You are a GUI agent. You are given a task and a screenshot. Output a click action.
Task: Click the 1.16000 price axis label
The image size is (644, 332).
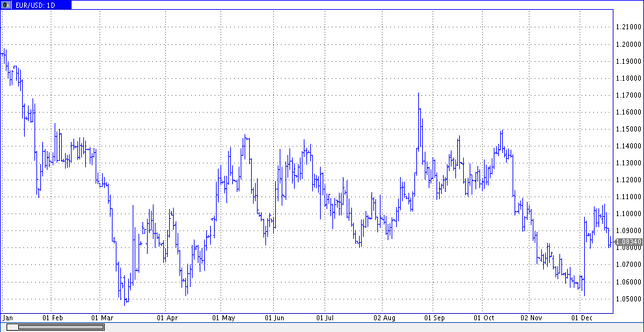(629, 112)
